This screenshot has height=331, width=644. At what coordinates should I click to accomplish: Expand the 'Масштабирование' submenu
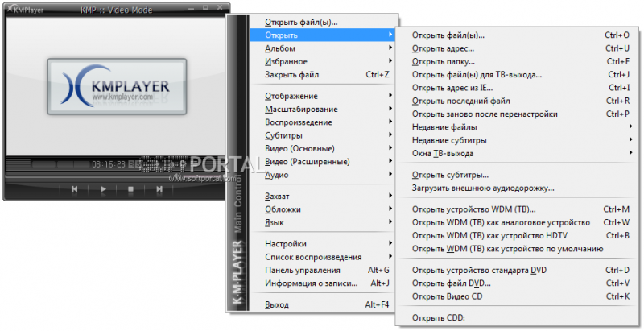click(321, 110)
